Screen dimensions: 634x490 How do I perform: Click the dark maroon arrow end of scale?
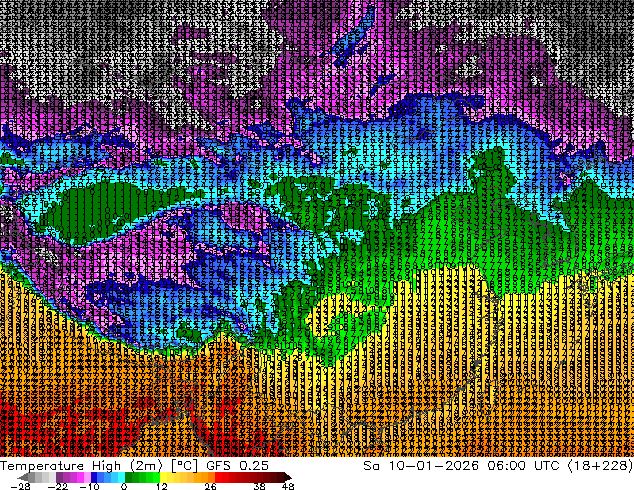coord(287,477)
